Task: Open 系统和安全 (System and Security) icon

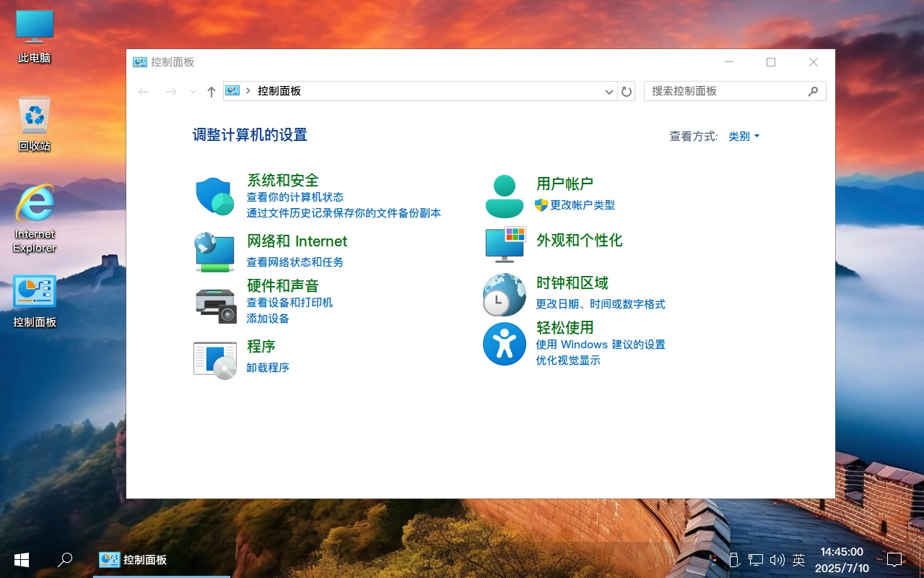Action: click(x=214, y=194)
